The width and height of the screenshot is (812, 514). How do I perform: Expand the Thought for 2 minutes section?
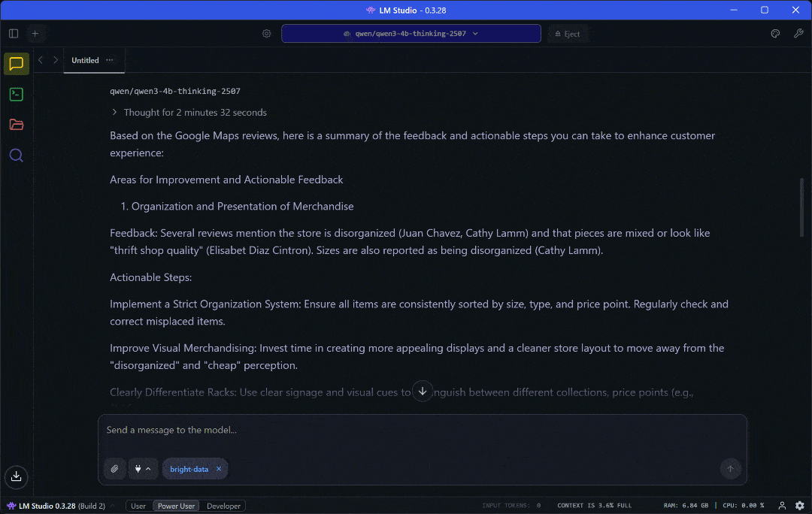pyautogui.click(x=189, y=112)
